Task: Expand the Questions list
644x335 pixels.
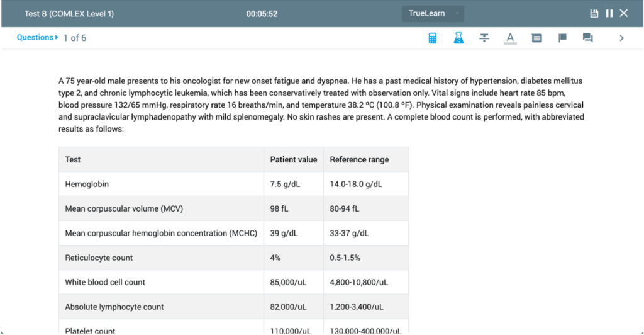Action: [x=38, y=38]
